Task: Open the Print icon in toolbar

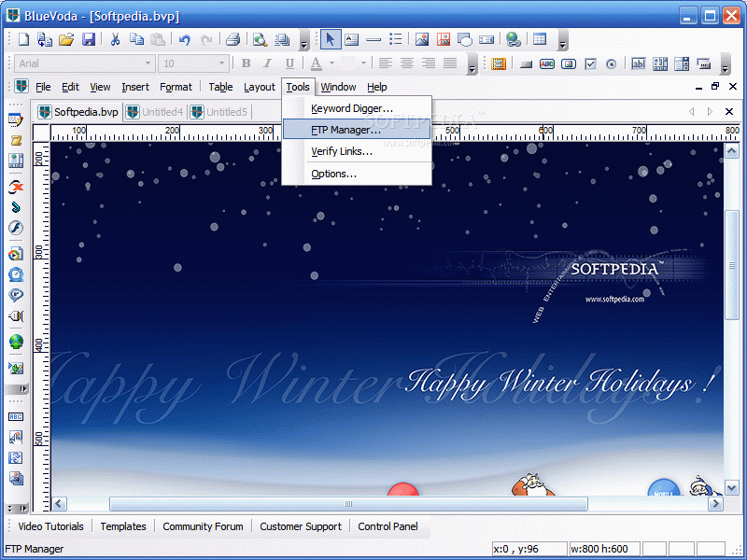Action: click(x=233, y=39)
